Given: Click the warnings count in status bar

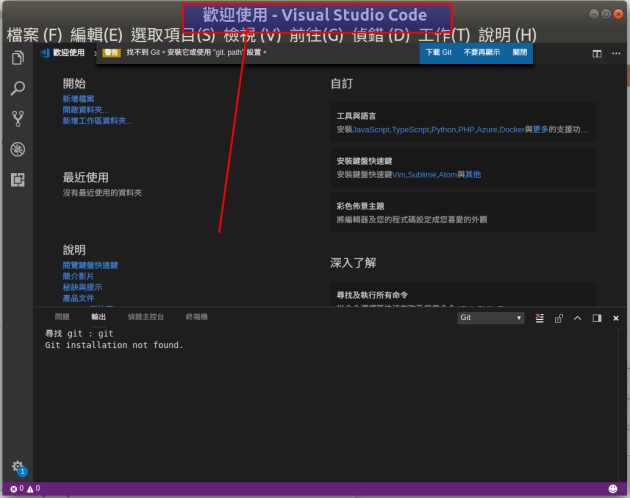Looking at the screenshot, I should coord(33,488).
